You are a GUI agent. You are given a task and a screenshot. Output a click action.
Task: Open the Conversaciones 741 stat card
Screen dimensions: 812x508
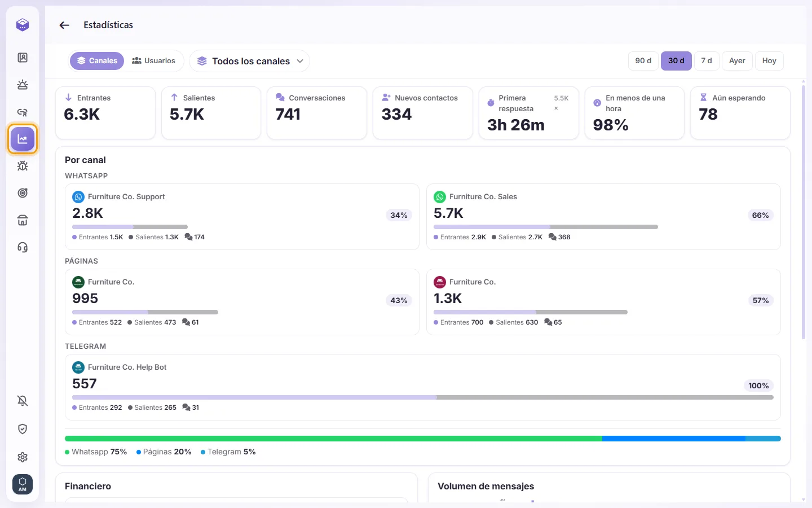pyautogui.click(x=317, y=113)
